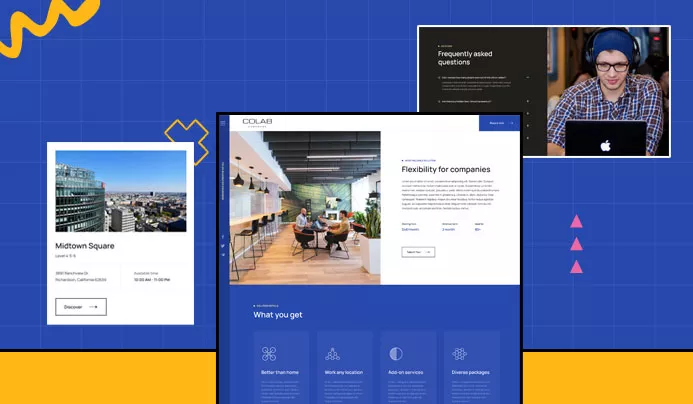Open the Twitter social icon in sidebar
The image size is (693, 404).
223,246
